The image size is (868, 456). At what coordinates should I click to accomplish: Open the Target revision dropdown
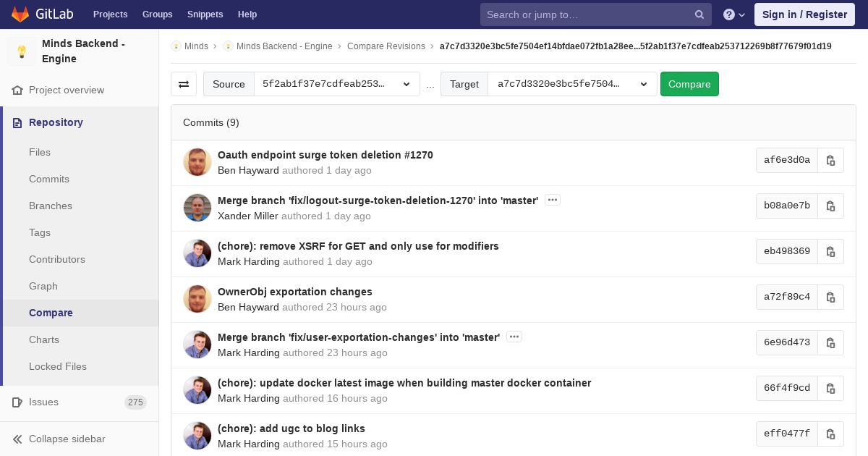coord(572,84)
